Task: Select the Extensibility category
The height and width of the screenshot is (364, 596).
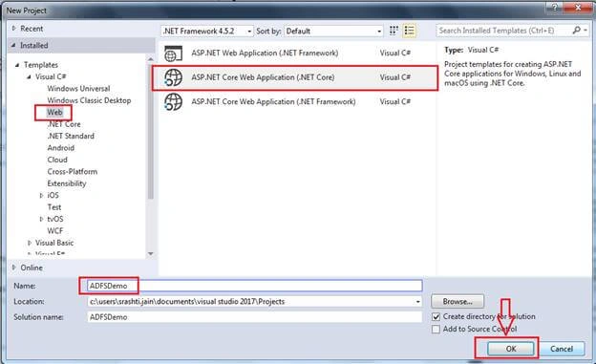Action: tap(67, 183)
